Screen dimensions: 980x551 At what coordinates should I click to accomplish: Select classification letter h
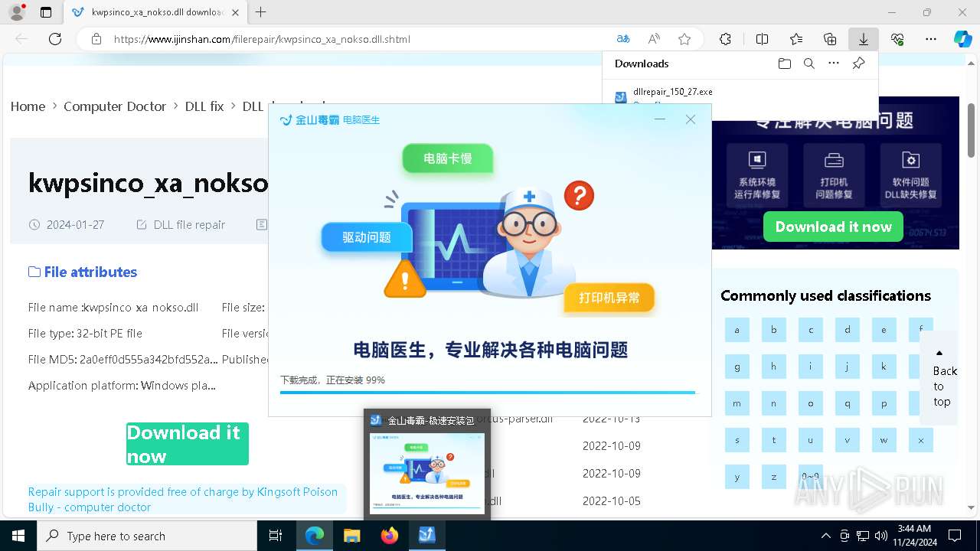click(773, 367)
